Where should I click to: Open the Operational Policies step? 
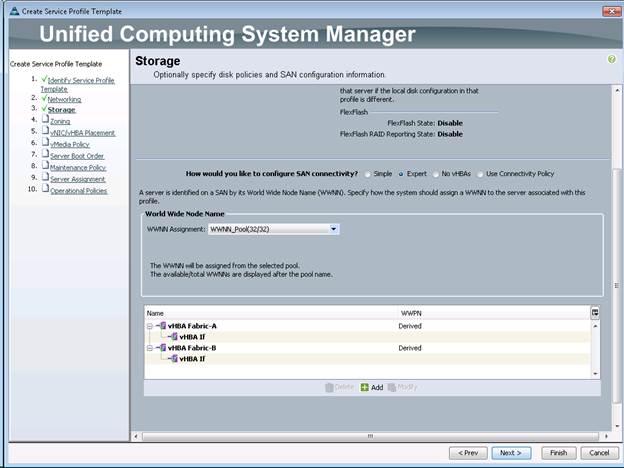pos(79,191)
